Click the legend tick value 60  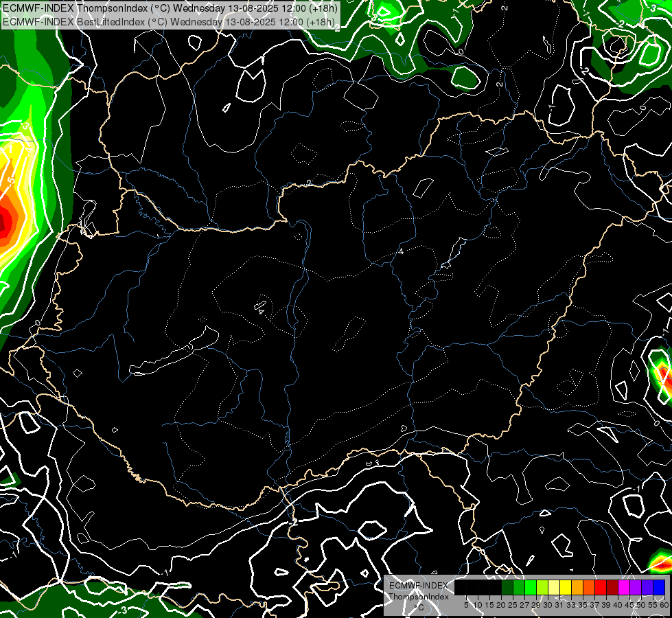click(664, 605)
